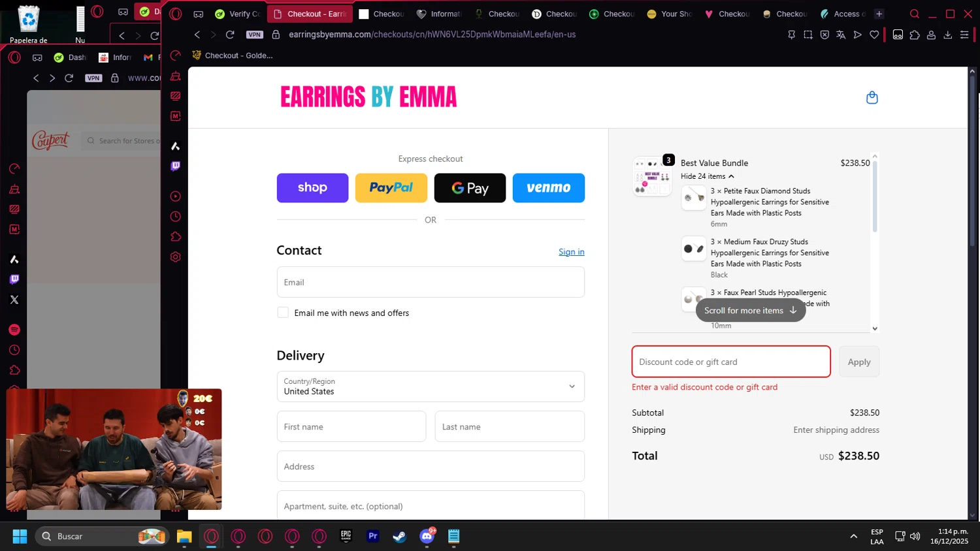Pay with the PayPal button
This screenshot has width=980, height=551.
391,188
